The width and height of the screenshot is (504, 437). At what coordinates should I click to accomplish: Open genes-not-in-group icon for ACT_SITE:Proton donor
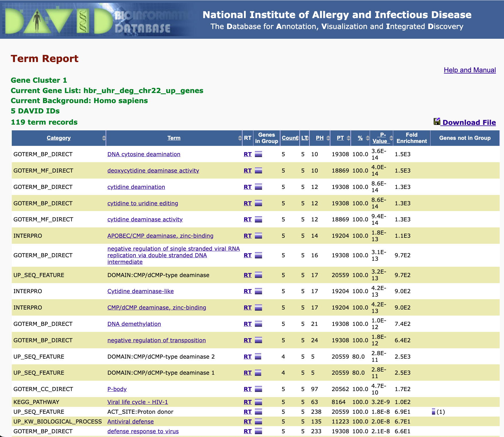433,412
